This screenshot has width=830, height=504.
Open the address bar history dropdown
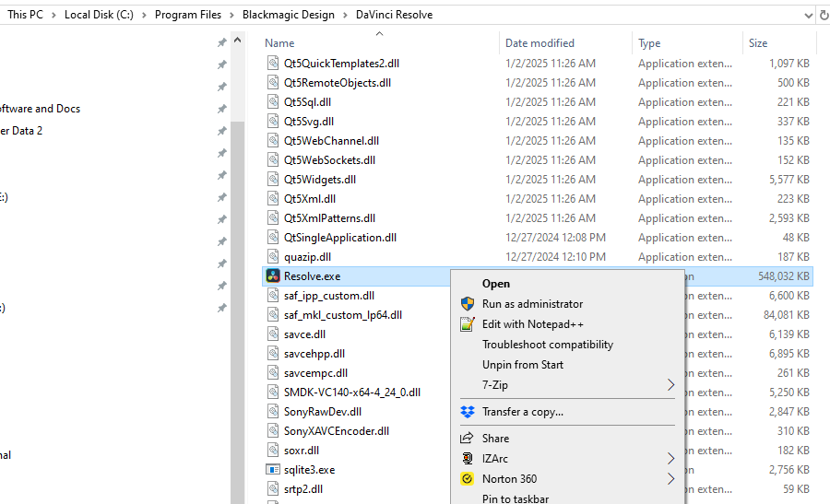pos(808,16)
